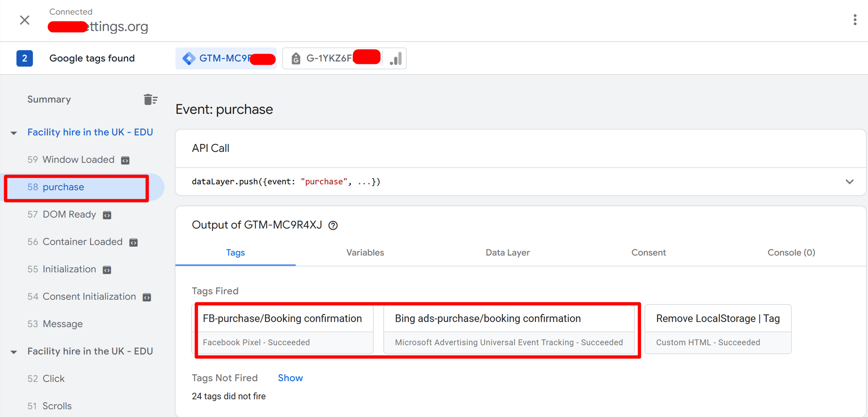
Task: Switch to the Consent tab
Action: point(648,252)
